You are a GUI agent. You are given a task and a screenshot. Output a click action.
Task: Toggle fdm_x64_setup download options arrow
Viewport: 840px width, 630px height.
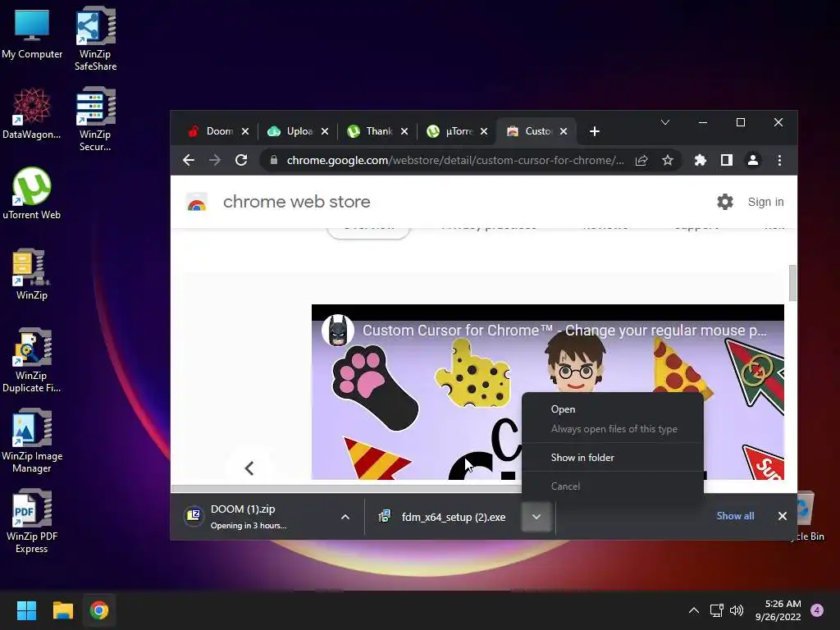click(536, 517)
